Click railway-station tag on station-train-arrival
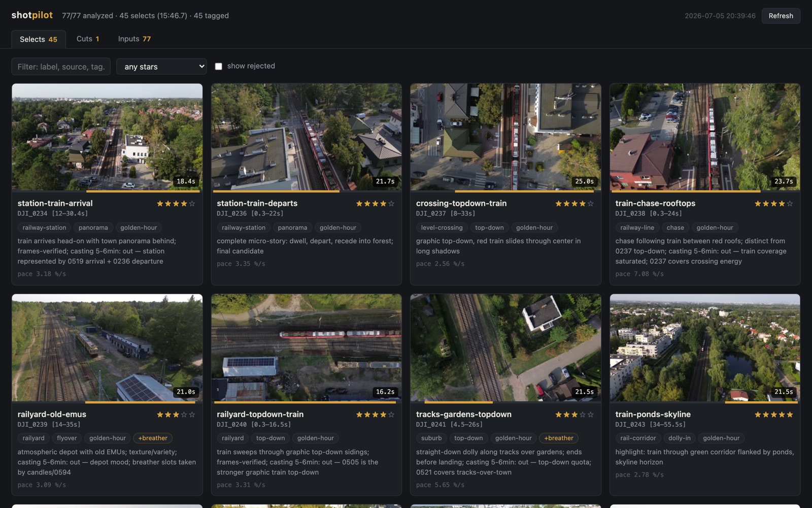The image size is (812, 508). point(44,228)
